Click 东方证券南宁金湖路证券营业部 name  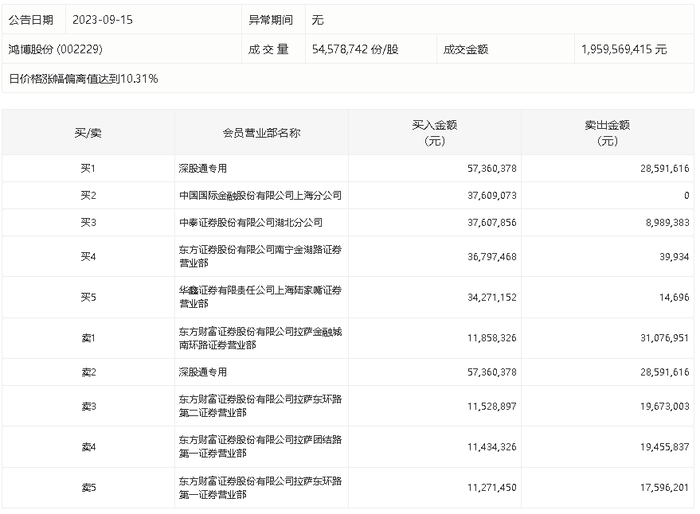click(x=260, y=256)
